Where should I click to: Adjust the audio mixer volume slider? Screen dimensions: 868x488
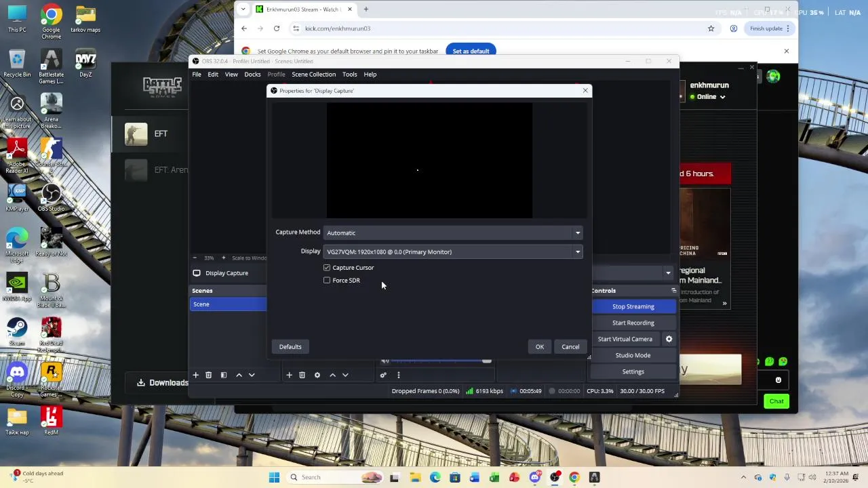pyautogui.click(x=487, y=361)
